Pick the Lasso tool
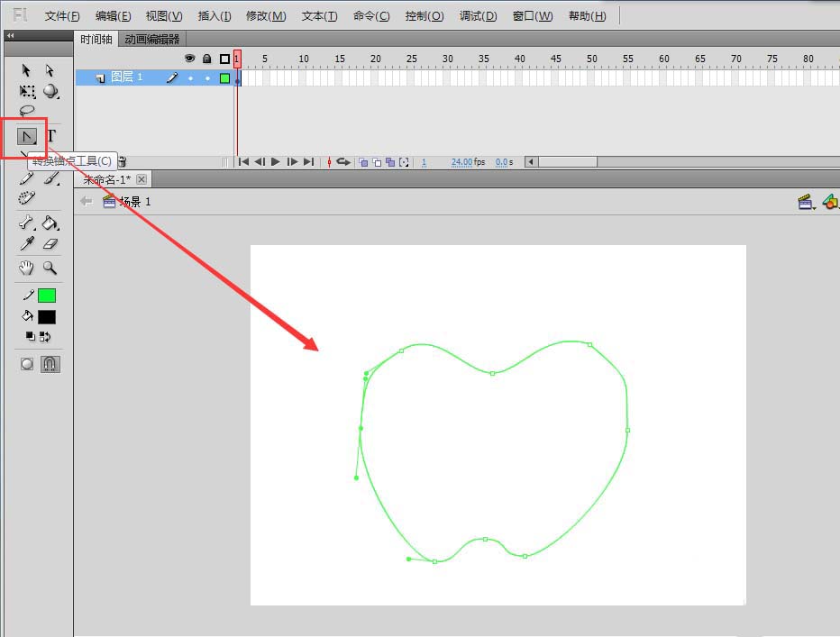 pos(27,111)
